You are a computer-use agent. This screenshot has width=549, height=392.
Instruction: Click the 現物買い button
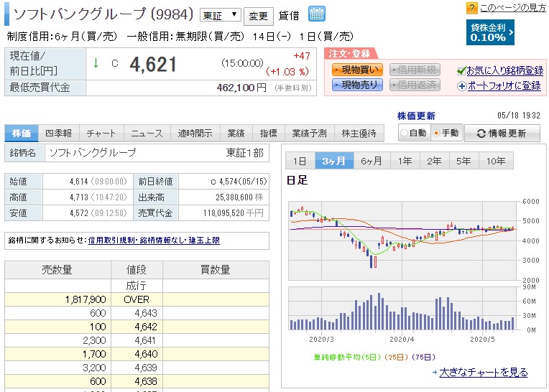(357, 70)
